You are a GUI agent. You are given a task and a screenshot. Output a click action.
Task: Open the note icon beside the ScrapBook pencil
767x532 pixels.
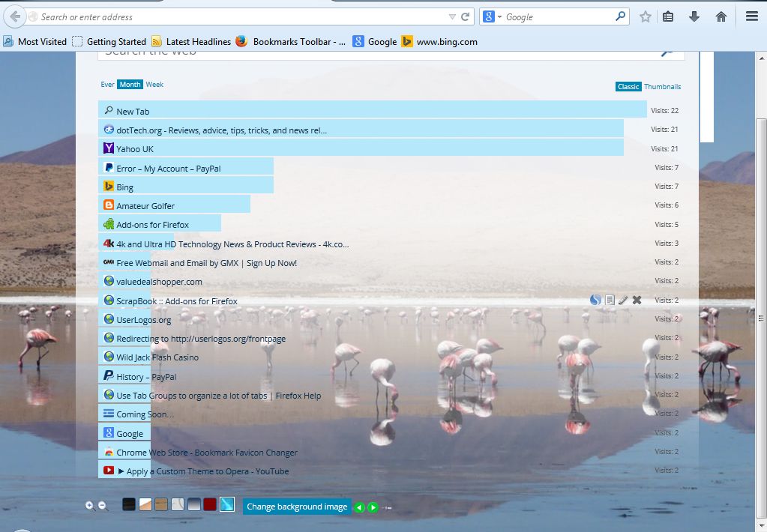point(609,300)
